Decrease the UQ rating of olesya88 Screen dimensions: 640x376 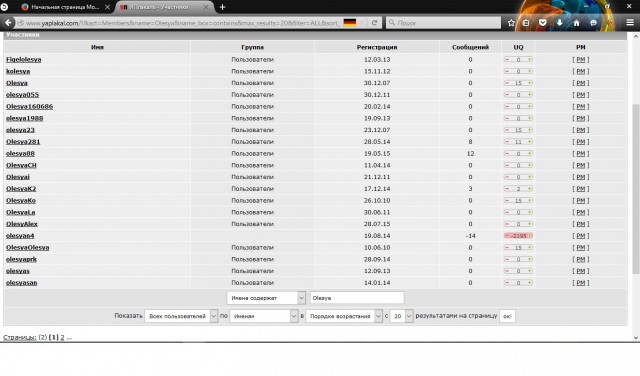pyautogui.click(x=507, y=154)
